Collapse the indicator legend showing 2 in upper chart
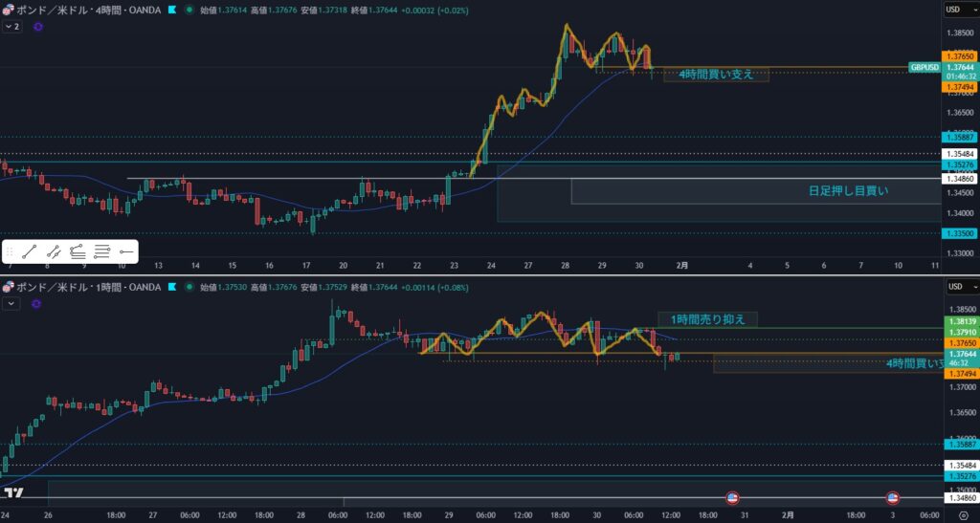This screenshot has width=980, height=523. 12,27
